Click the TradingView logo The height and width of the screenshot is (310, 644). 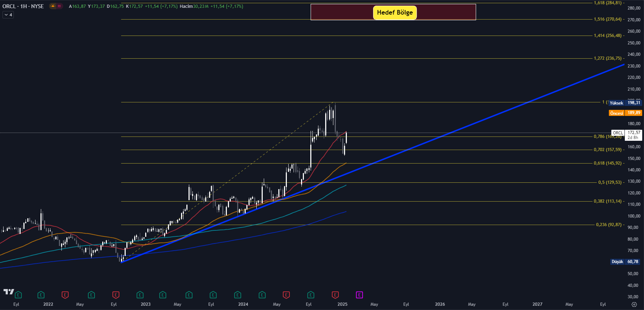pyautogui.click(x=9, y=292)
